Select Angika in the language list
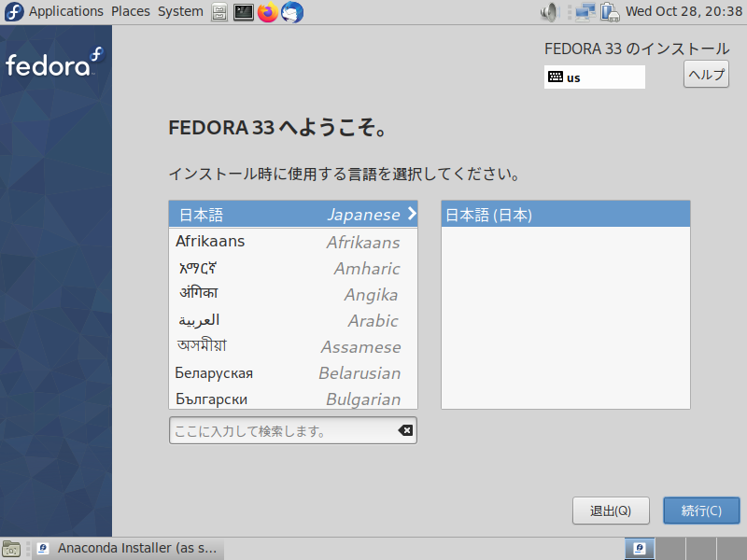 point(293,294)
